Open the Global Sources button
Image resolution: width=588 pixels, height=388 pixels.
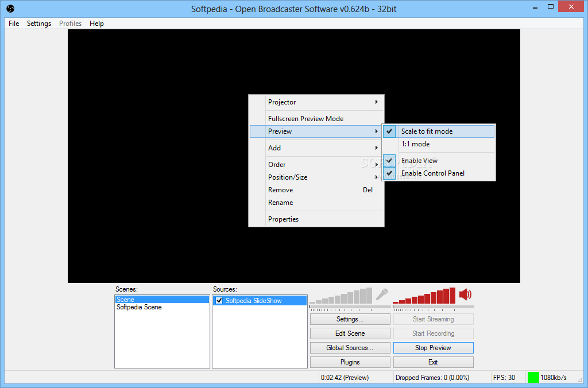(x=350, y=348)
